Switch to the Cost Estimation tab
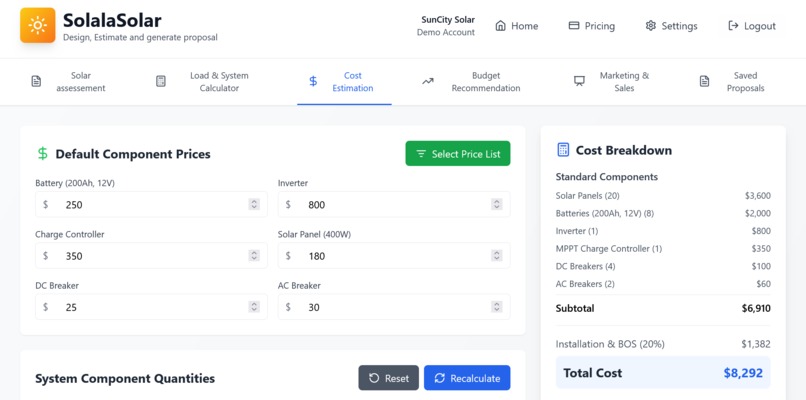The height and width of the screenshot is (400, 806). pos(344,82)
